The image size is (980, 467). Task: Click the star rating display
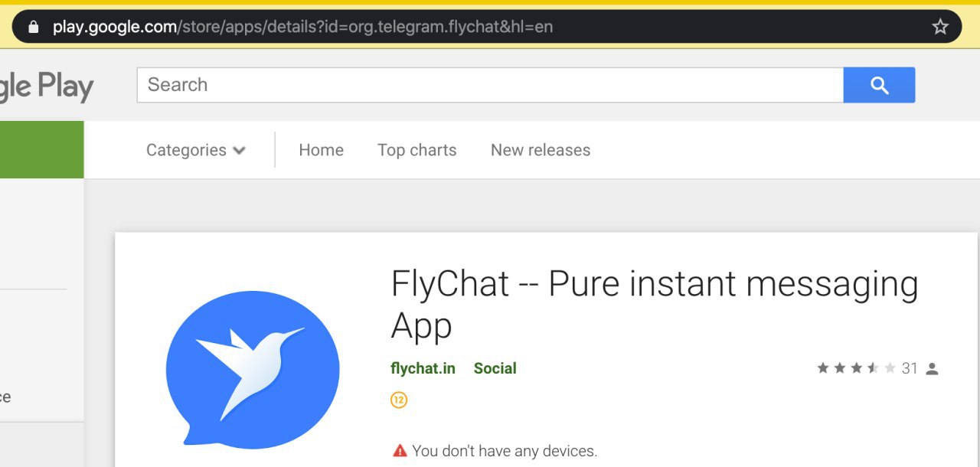point(856,368)
